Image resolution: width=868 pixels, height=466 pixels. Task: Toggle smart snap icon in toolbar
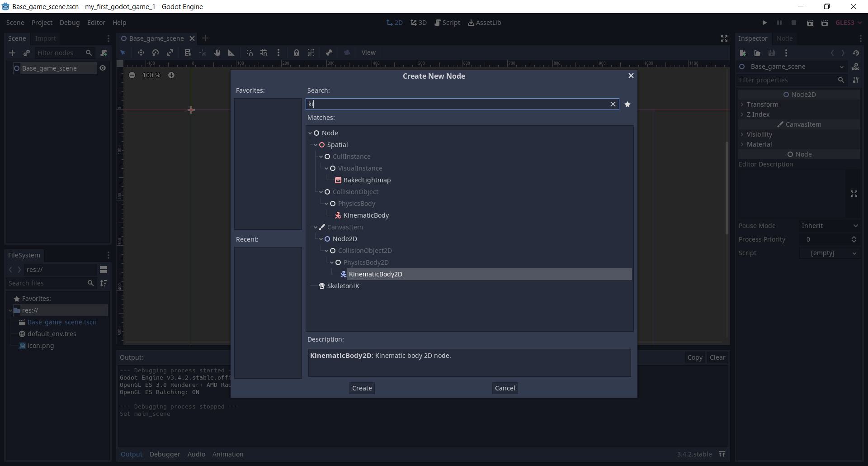[x=250, y=52]
